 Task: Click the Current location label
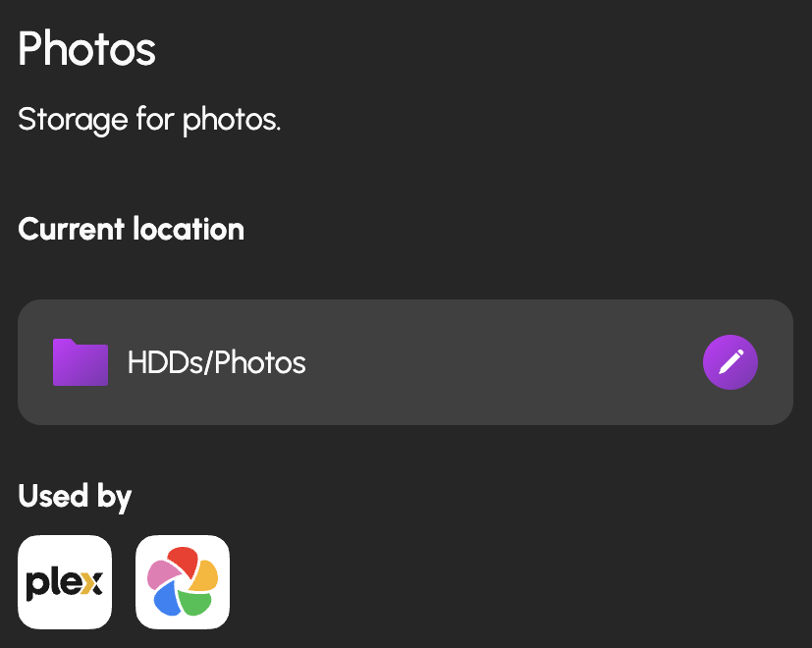click(131, 230)
